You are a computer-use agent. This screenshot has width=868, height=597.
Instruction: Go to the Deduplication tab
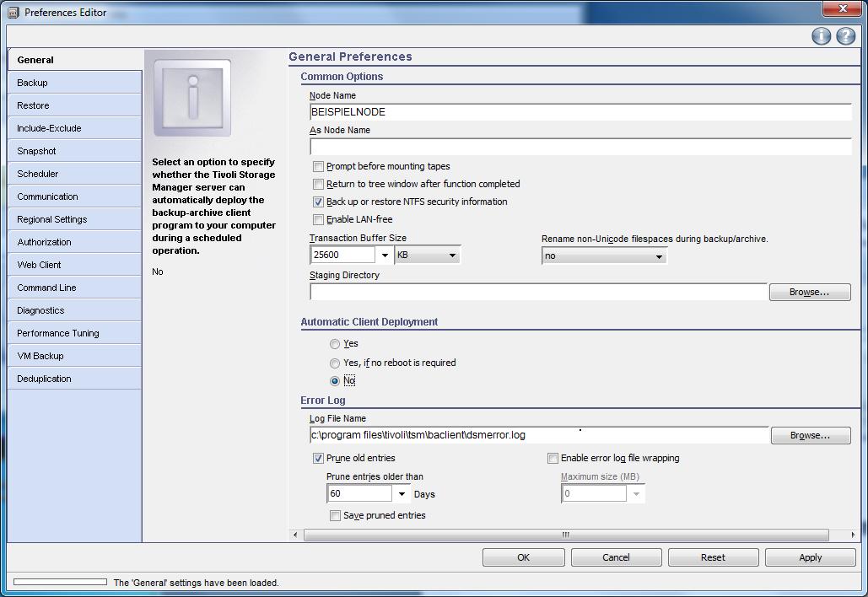click(x=44, y=379)
